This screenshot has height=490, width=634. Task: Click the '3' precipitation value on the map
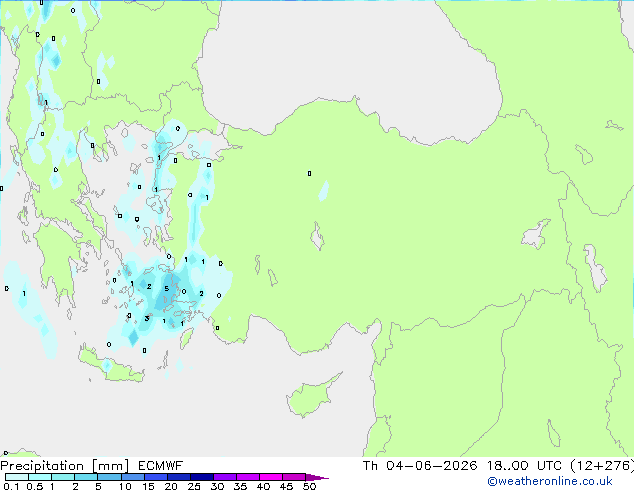(147, 319)
